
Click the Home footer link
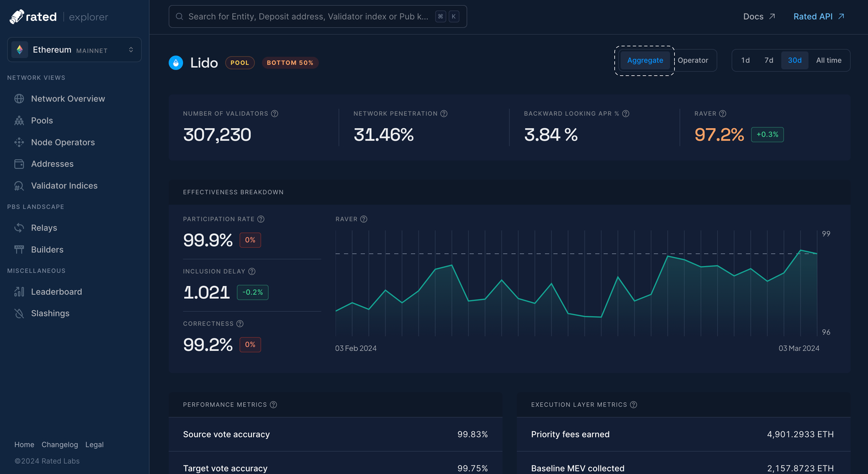click(x=24, y=445)
